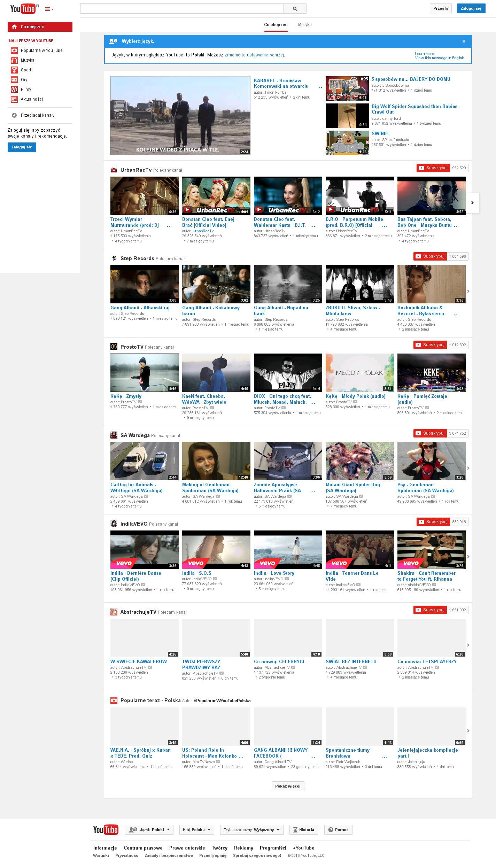Open the Prawa autorskie footer link
Image resolution: width=496 pixels, height=868 pixels.
coord(187,848)
